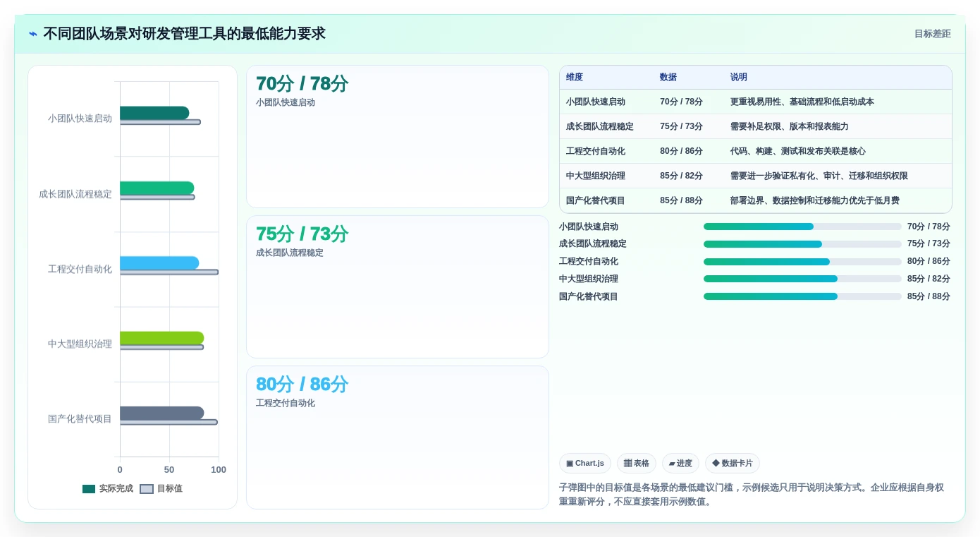Click the 小团队快速启动 progress bar
Screen dimensions: 980x537
pyautogui.click(x=802, y=227)
